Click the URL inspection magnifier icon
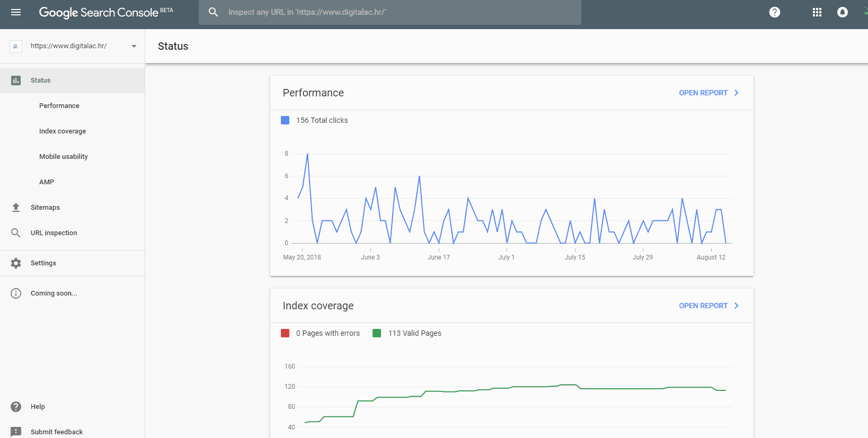Viewport: 868px width, 438px height. coord(16,233)
